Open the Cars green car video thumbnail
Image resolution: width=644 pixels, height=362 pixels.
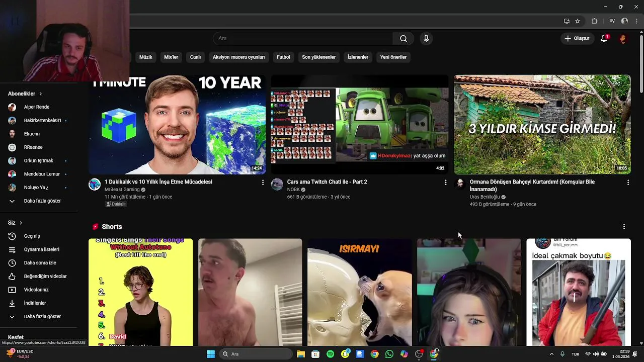click(x=360, y=125)
